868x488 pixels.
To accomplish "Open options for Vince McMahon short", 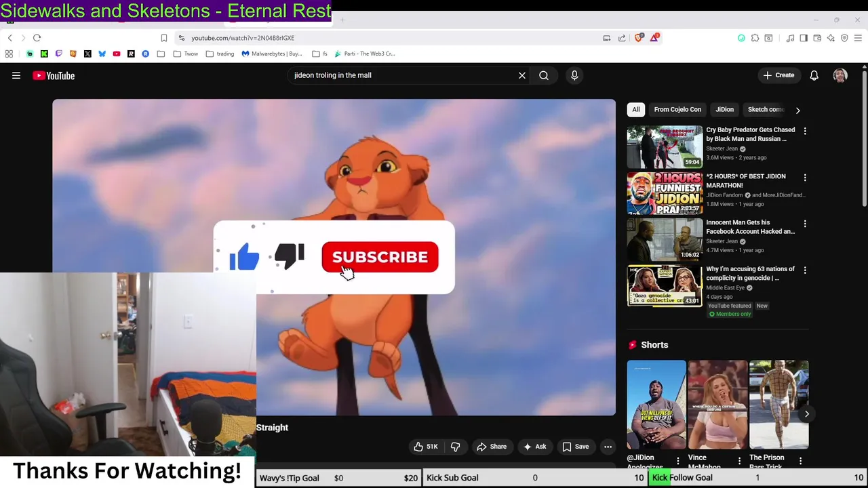I will tap(739, 461).
